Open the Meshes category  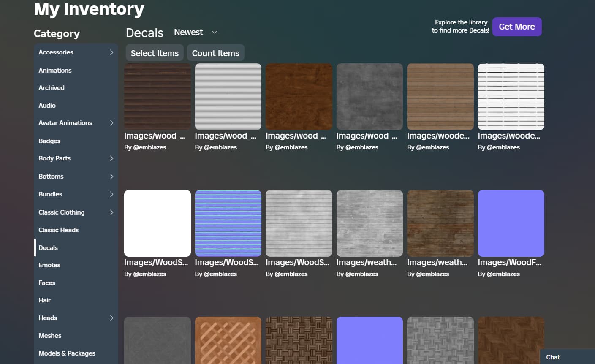pos(50,336)
